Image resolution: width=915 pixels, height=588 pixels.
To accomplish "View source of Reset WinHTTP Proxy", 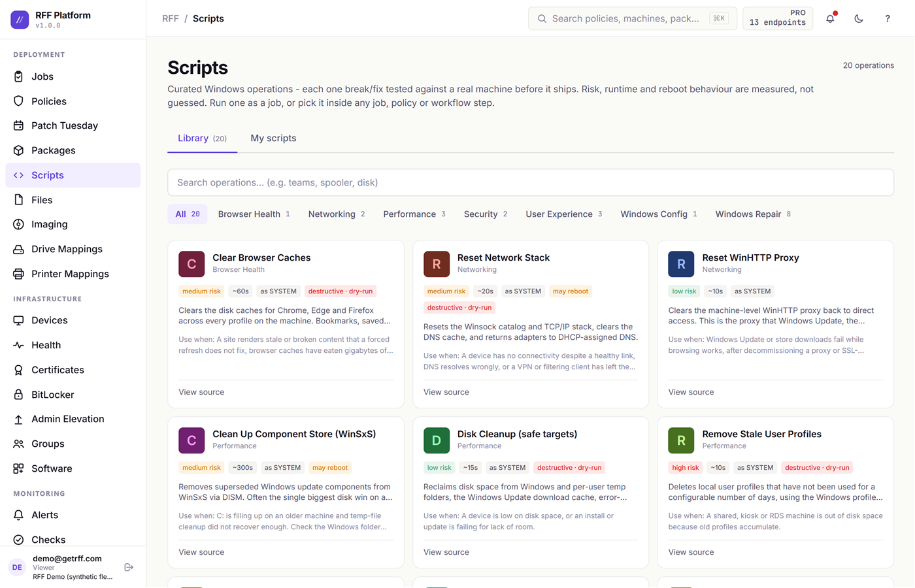I will click(x=691, y=392).
